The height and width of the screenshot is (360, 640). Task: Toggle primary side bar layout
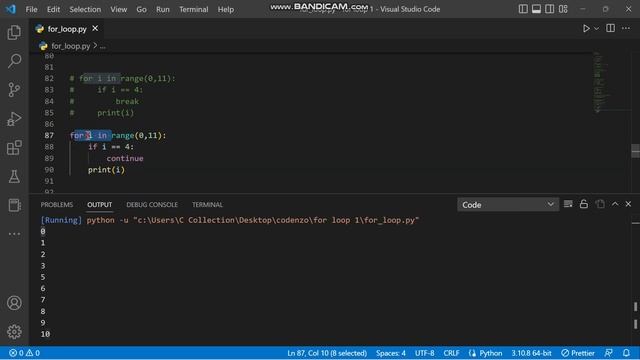click(x=523, y=9)
